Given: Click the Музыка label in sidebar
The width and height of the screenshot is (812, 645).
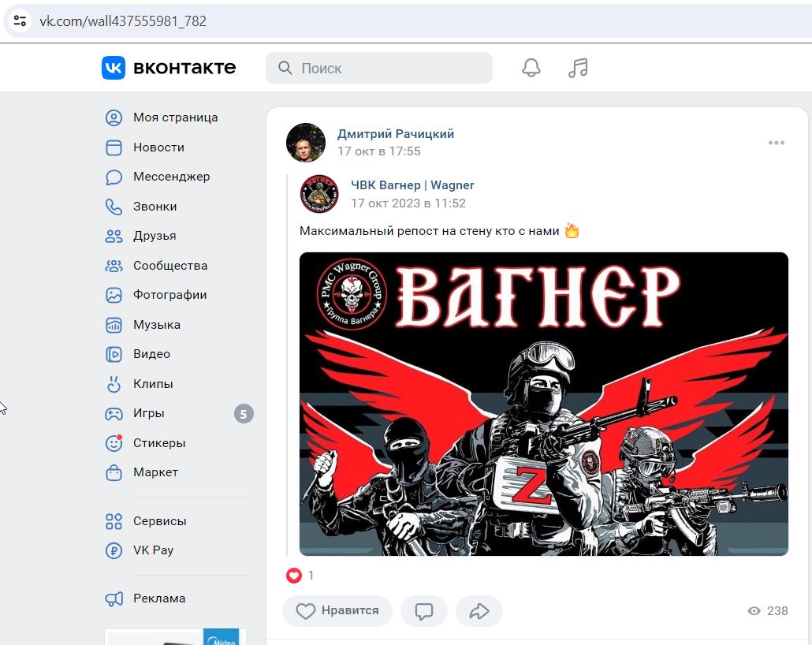Looking at the screenshot, I should pos(157,325).
